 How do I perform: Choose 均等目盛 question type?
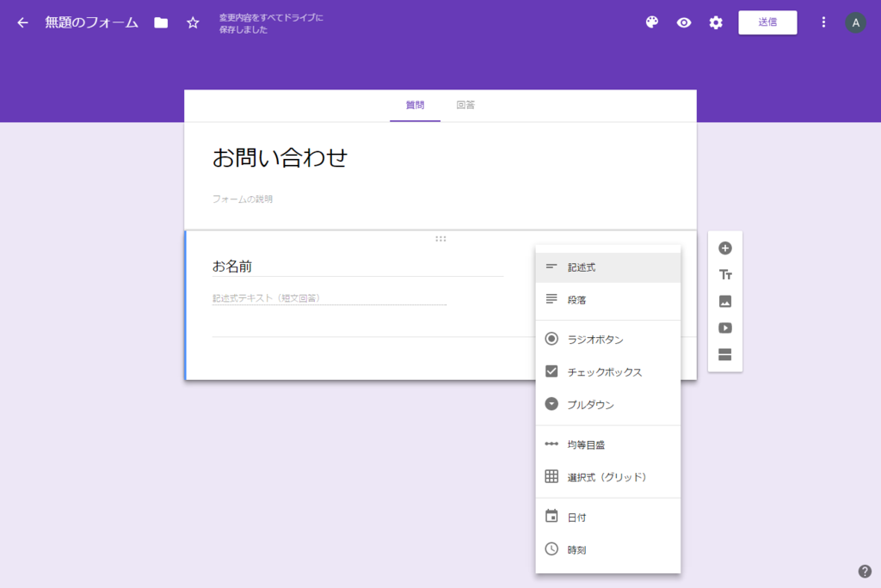(x=608, y=444)
